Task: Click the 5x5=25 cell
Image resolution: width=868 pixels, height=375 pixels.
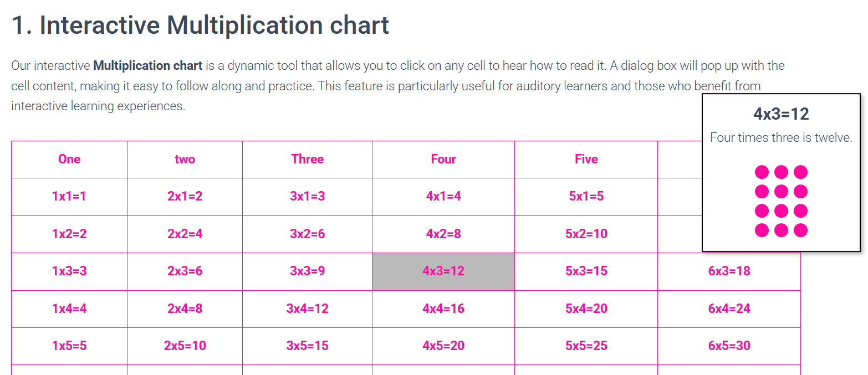Action: (x=586, y=346)
